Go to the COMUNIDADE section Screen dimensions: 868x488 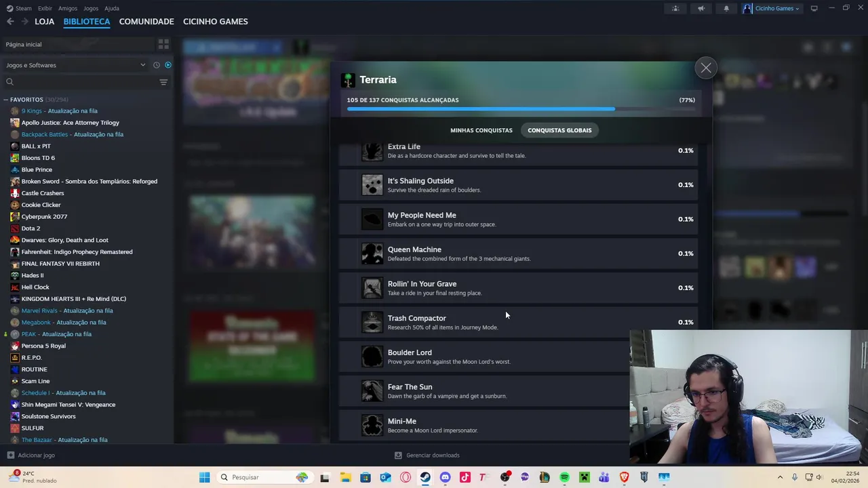(x=146, y=22)
